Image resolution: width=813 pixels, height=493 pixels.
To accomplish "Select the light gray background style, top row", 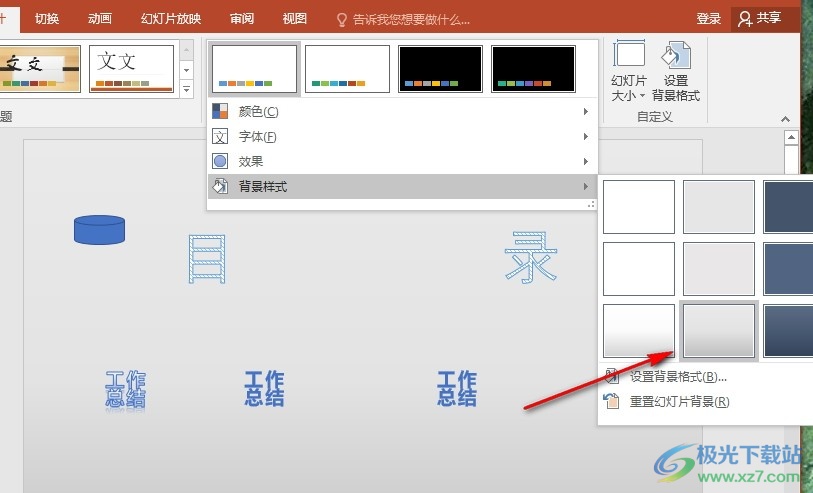I will point(719,207).
